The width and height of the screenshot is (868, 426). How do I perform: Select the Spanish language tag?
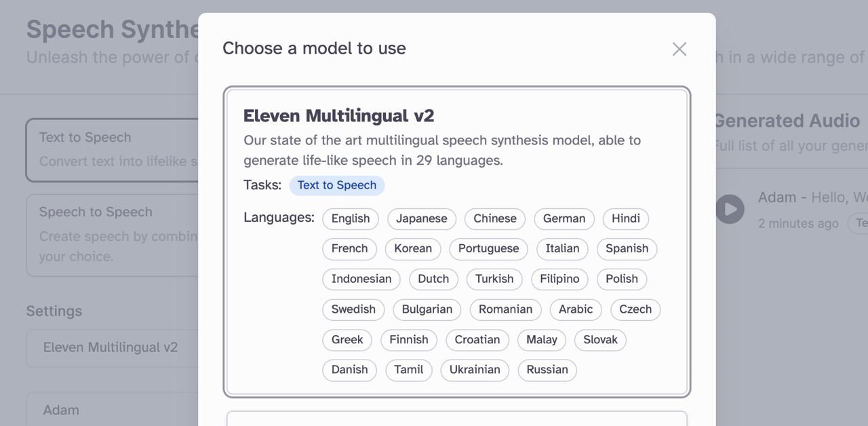pos(627,248)
